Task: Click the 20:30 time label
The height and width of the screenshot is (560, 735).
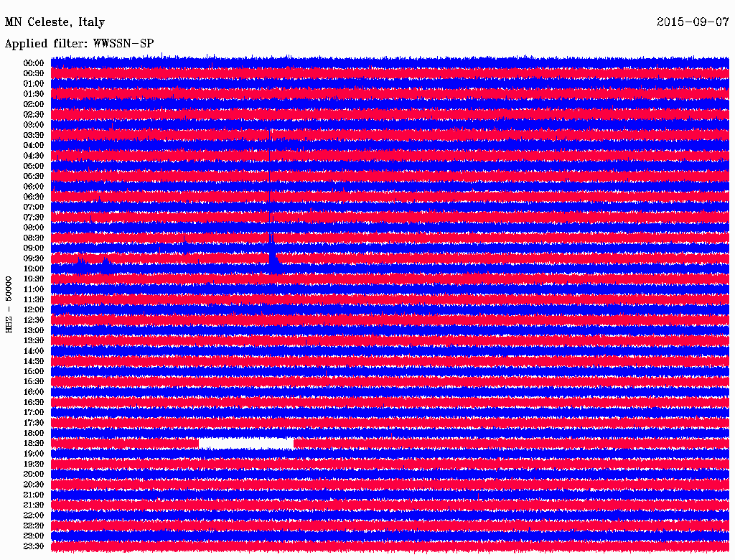Action: [x=34, y=485]
